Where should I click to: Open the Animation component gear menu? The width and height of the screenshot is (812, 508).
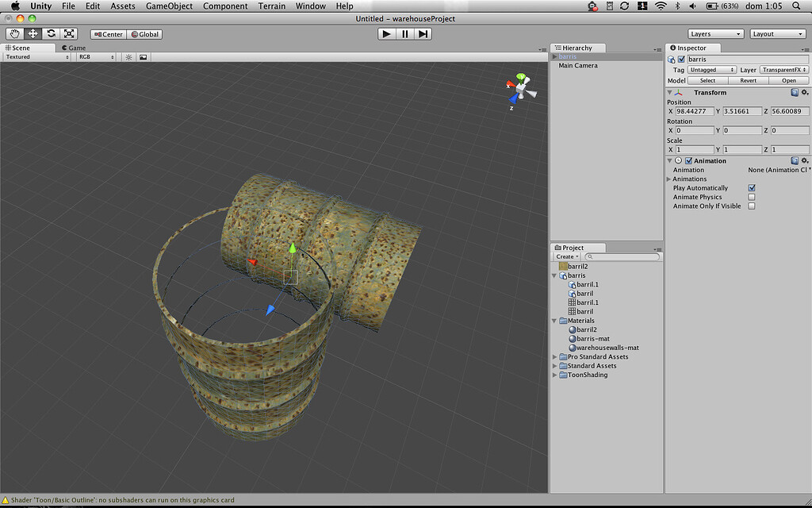pos(804,160)
